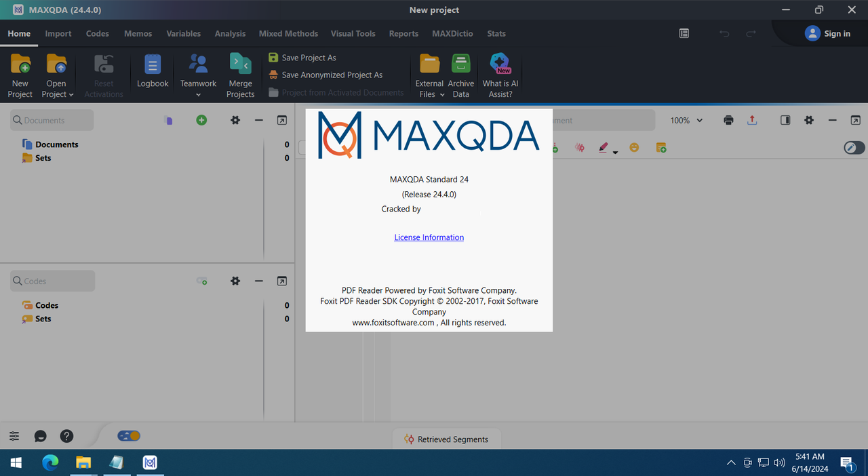Open Microsoft Edge from taskbar
This screenshot has height=476, width=868.
tap(50, 462)
